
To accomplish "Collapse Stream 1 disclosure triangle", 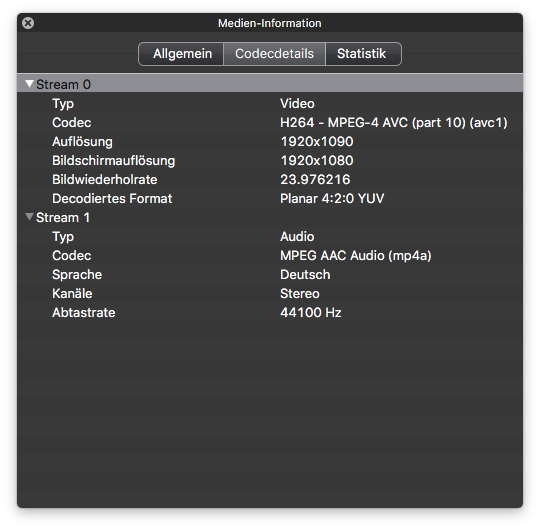I will [x=29, y=217].
